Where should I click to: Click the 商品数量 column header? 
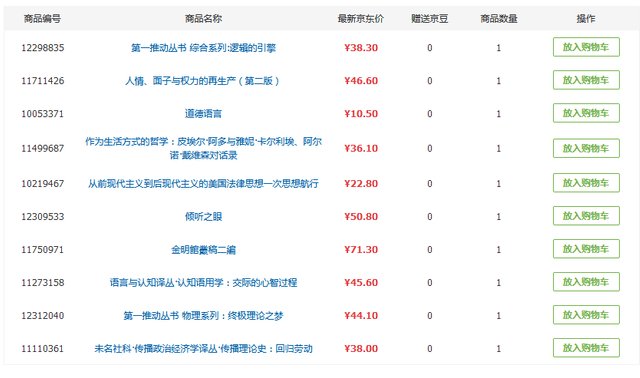(x=499, y=19)
